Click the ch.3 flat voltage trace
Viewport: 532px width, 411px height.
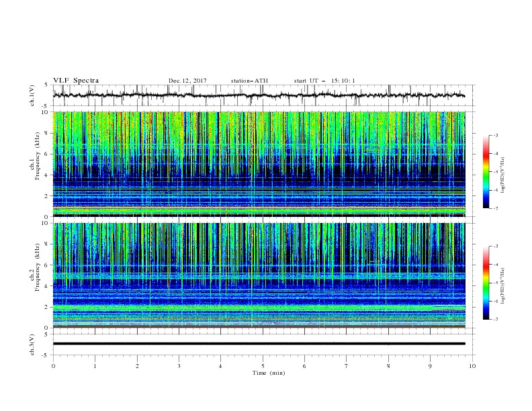click(x=259, y=344)
